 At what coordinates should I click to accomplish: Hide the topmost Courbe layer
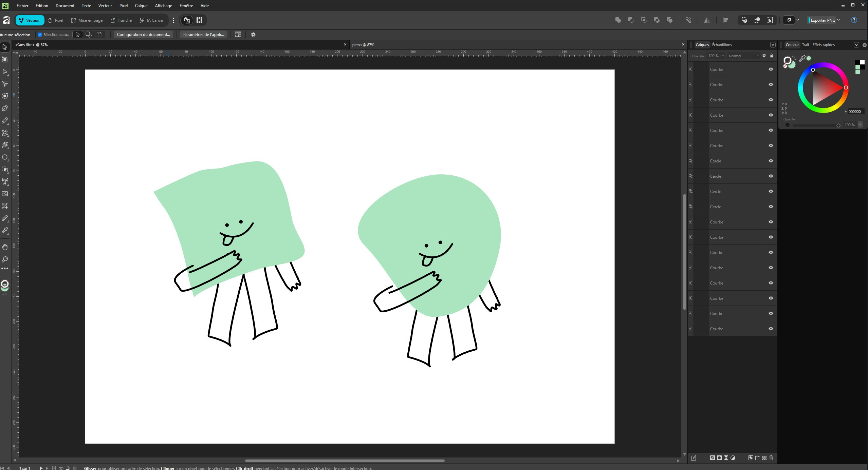[771, 69]
